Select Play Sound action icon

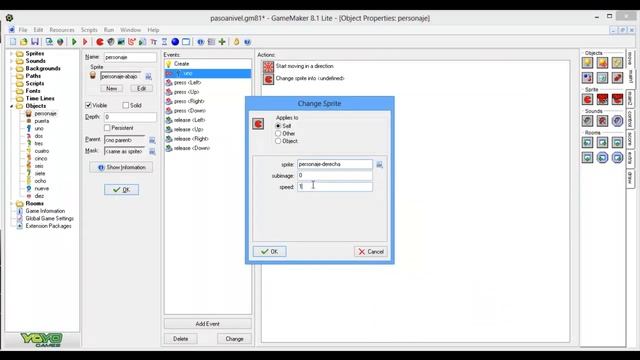click(587, 121)
